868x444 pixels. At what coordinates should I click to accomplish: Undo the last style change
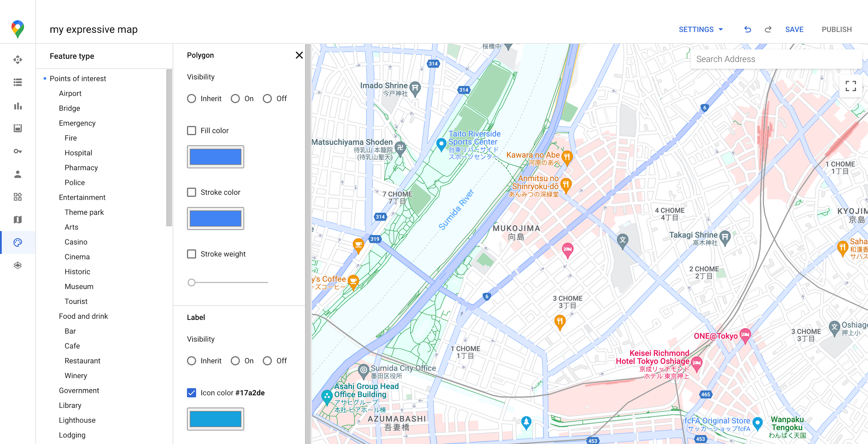(x=747, y=29)
